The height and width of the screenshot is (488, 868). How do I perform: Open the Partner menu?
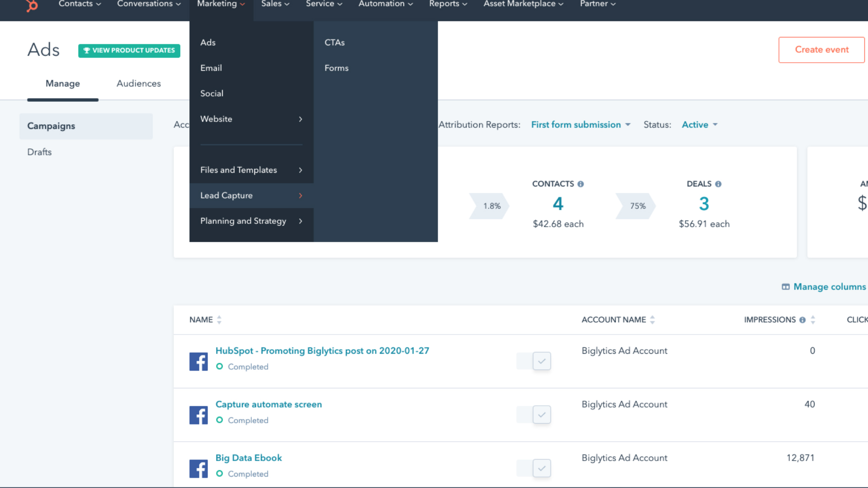pyautogui.click(x=598, y=4)
